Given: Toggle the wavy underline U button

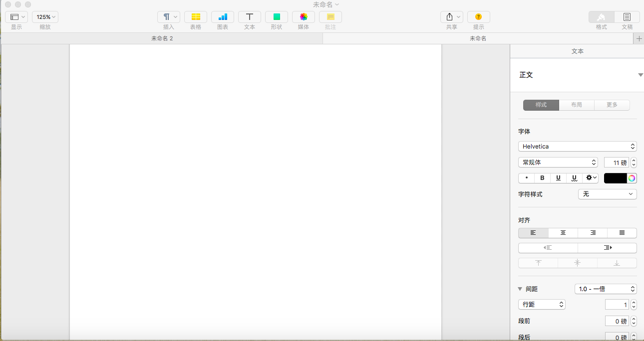Looking at the screenshot, I should (x=575, y=178).
